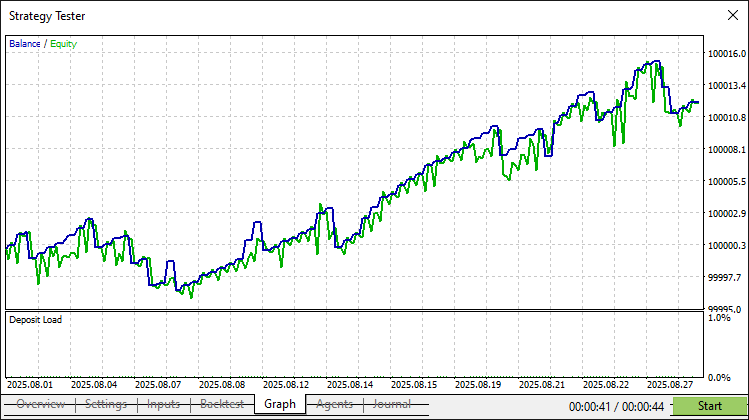Click the 100000.3 balance axis value
Viewport: 749px width, 420px height.
[726, 246]
